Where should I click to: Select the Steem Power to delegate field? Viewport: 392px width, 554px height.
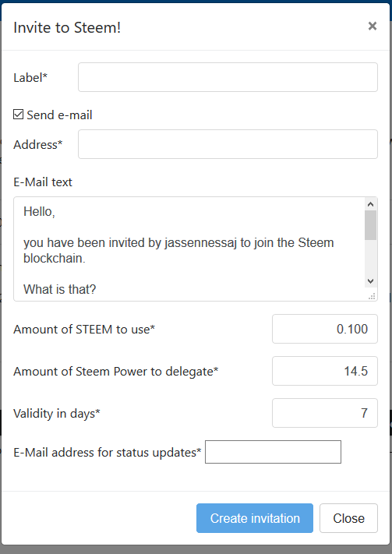point(325,371)
